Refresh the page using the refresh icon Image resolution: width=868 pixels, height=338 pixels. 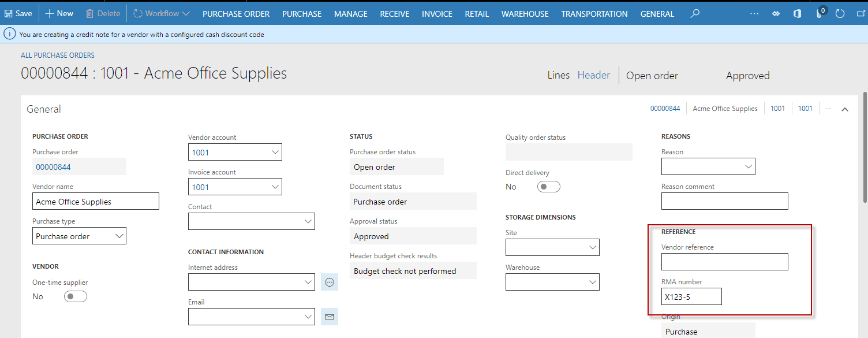840,13
